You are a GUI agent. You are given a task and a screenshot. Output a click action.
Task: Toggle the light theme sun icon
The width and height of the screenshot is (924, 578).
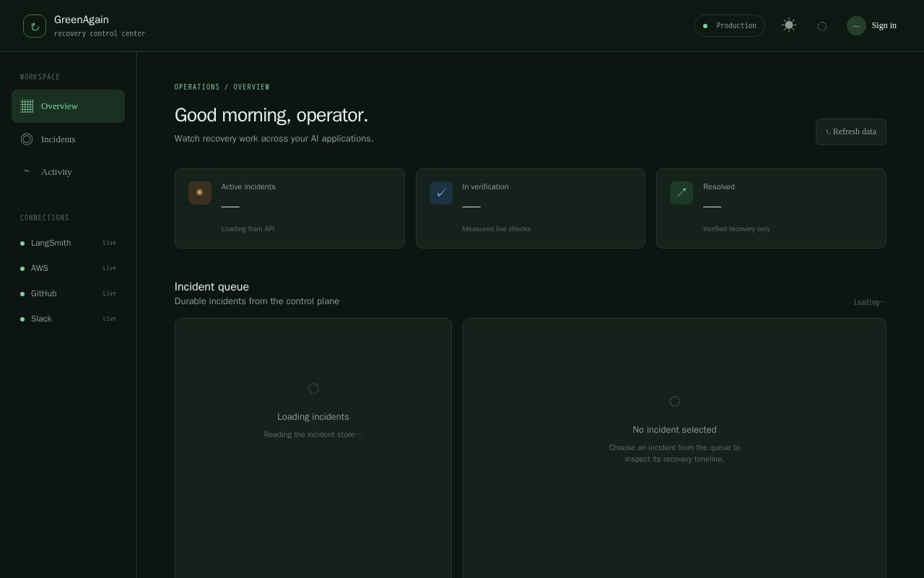(789, 25)
